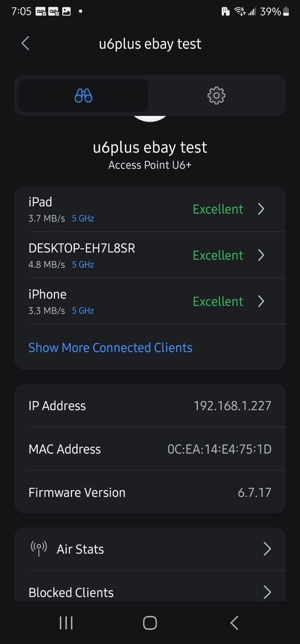Tap the IP Address 192.168.1.227 row
Image resolution: width=300 pixels, height=644 pixels.
click(x=150, y=406)
